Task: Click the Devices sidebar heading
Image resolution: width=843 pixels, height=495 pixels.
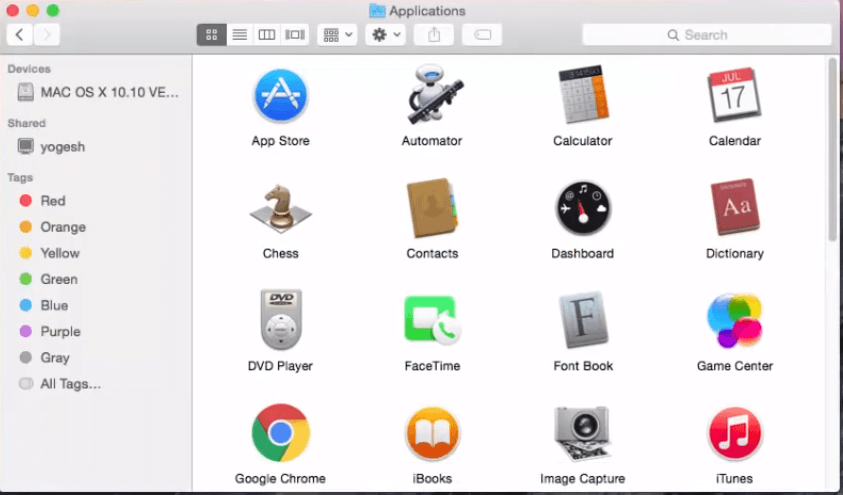Action: click(29, 69)
